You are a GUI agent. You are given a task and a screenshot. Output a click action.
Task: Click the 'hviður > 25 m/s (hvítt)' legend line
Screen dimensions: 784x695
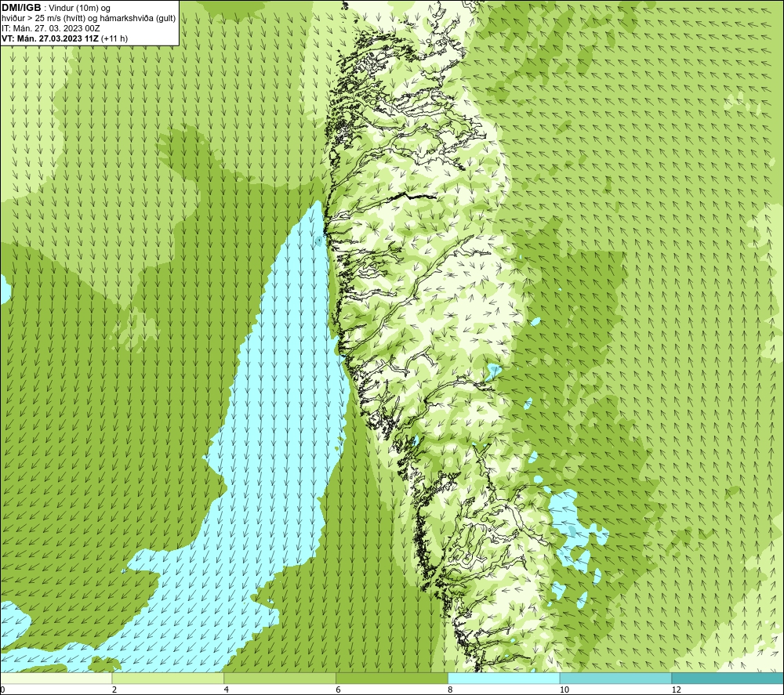tap(89, 19)
